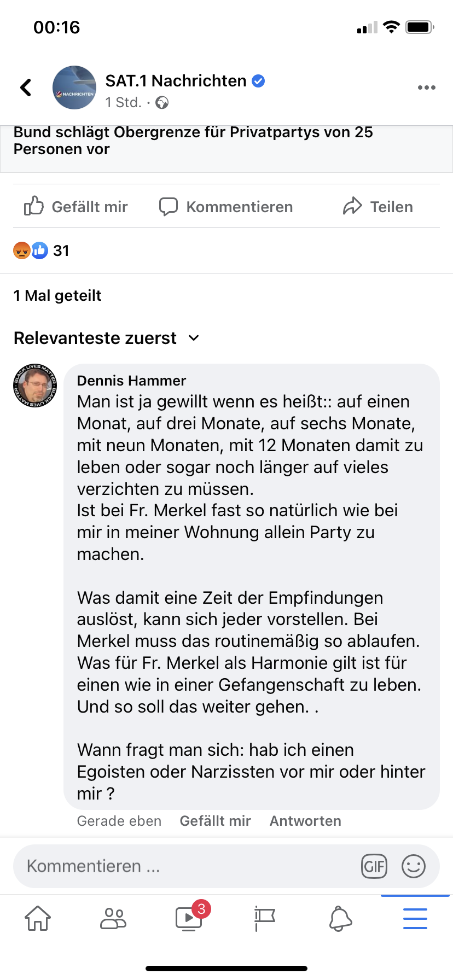Screen dimensions: 453x980
Task: Go to the Home feed tab
Action: point(38,918)
